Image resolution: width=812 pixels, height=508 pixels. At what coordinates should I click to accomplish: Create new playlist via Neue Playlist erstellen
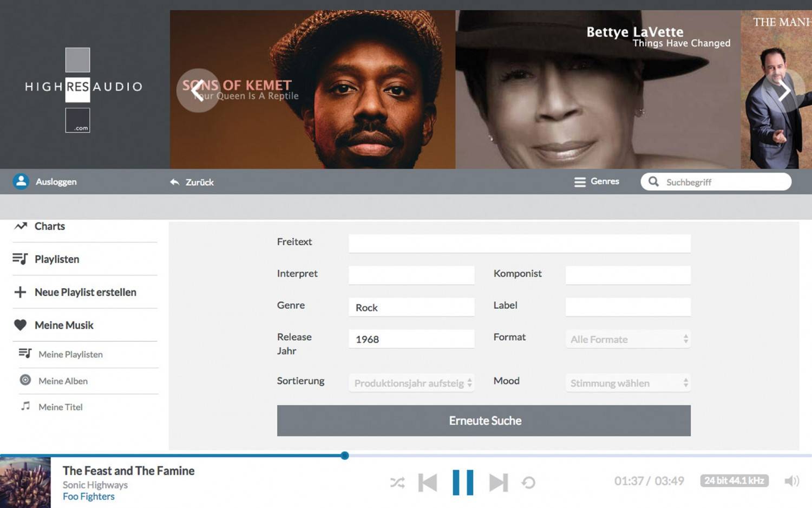pyautogui.click(x=86, y=292)
